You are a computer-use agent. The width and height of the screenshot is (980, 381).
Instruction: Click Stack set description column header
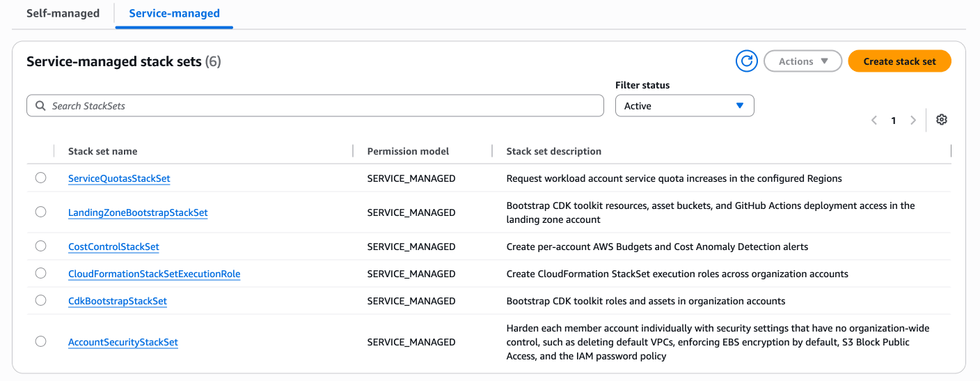[554, 151]
